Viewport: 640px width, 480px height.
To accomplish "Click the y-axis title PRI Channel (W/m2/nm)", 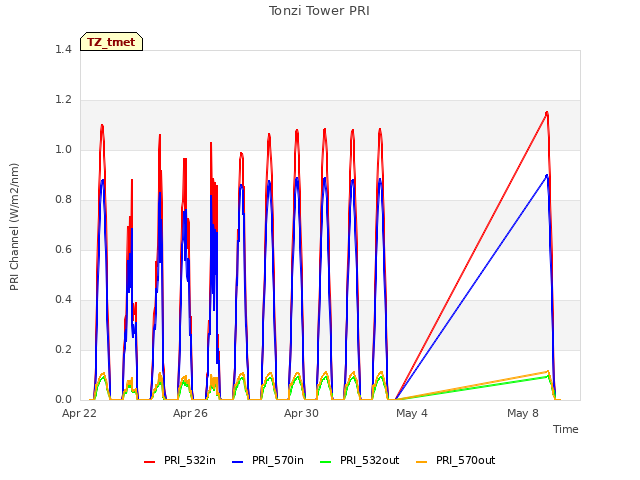I will point(14,227).
